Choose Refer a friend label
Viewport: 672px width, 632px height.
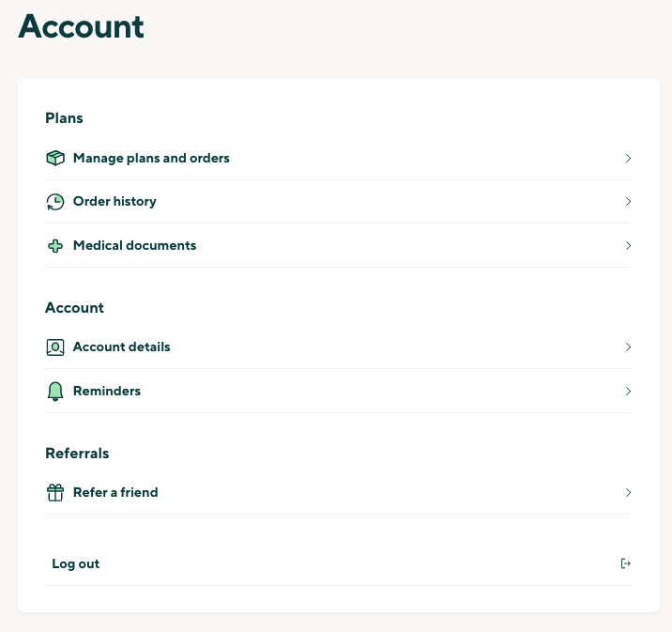[115, 493]
